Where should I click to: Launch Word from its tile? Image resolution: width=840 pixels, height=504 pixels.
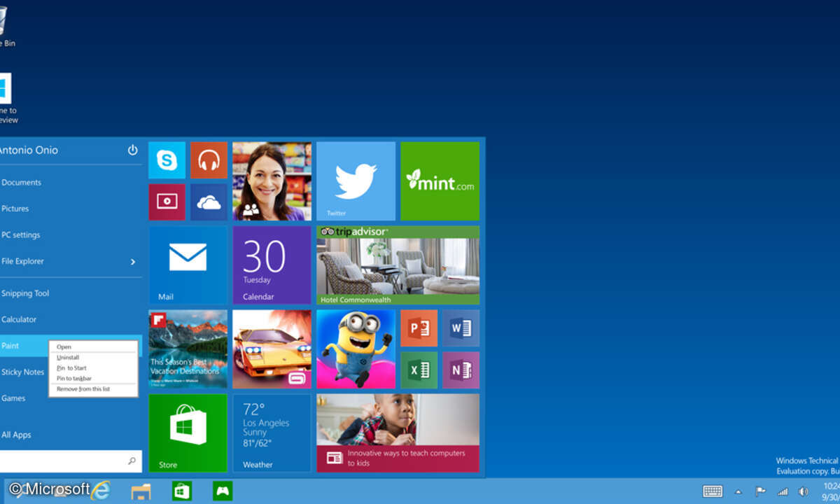pyautogui.click(x=461, y=328)
